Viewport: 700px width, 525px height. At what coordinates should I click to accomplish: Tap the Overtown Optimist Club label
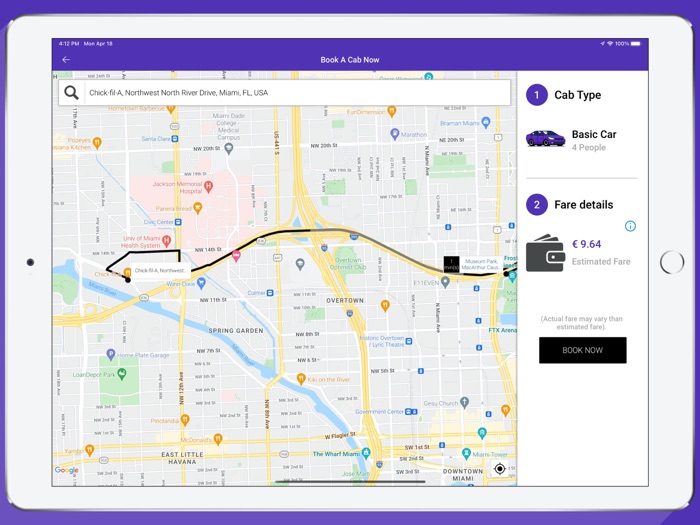click(348, 263)
